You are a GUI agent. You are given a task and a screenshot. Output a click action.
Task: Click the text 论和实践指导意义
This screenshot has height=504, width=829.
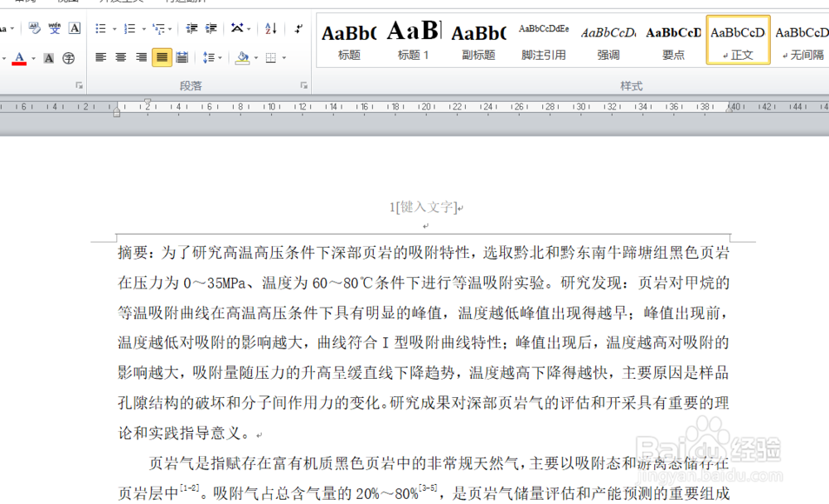[x=179, y=434]
